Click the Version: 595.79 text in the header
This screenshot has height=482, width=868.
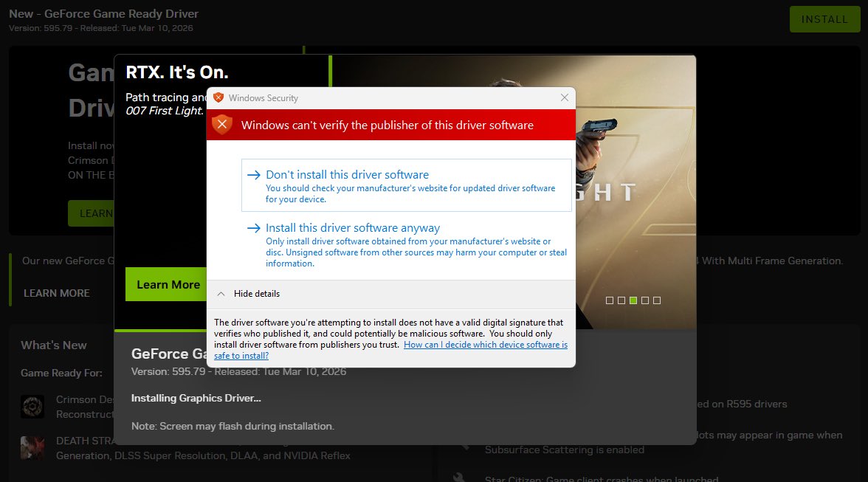(41, 28)
